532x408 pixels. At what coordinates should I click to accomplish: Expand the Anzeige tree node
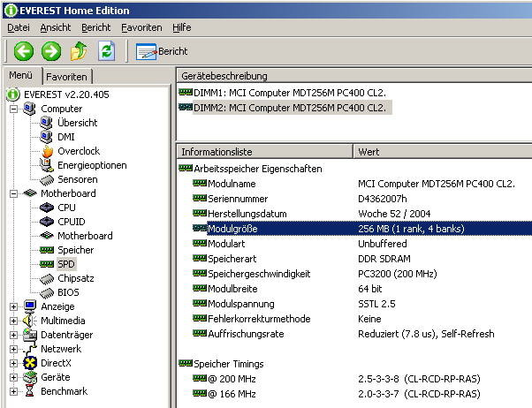[x=13, y=306]
